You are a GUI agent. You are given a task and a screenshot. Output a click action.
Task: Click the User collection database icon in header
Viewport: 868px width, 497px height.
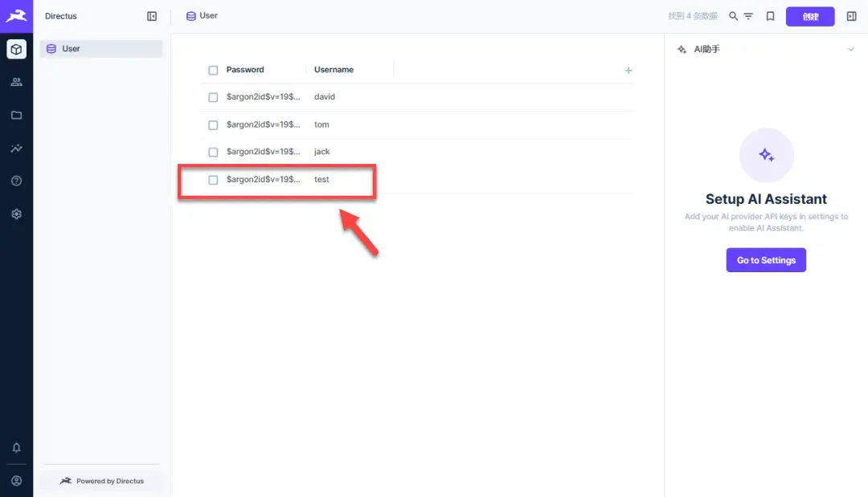click(x=191, y=16)
